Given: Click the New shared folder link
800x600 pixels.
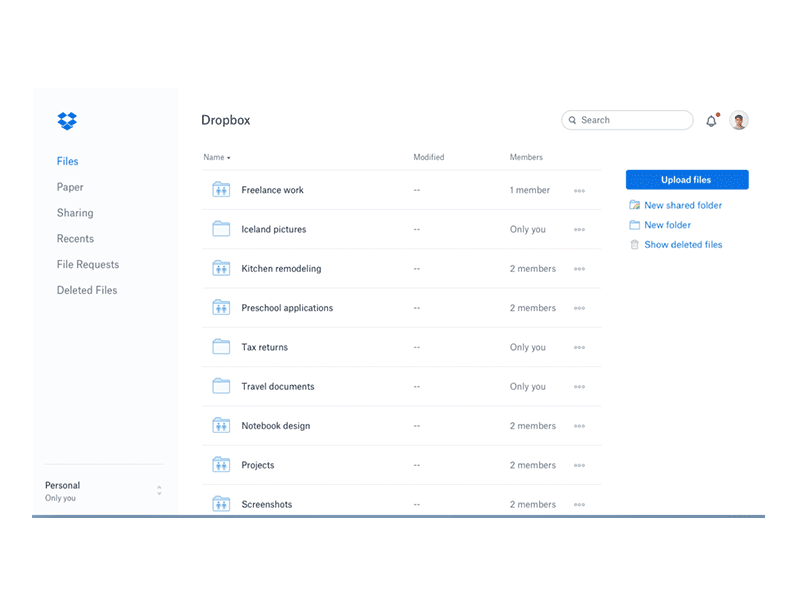Looking at the screenshot, I should (x=683, y=205).
